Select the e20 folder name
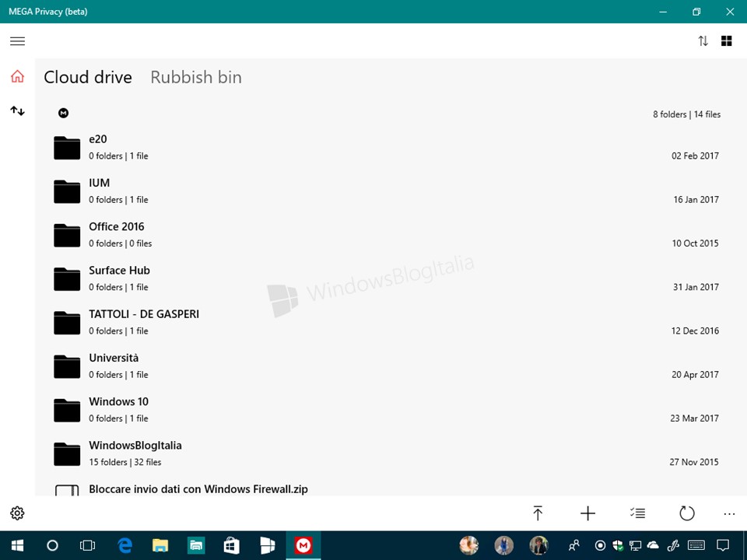 [98, 139]
